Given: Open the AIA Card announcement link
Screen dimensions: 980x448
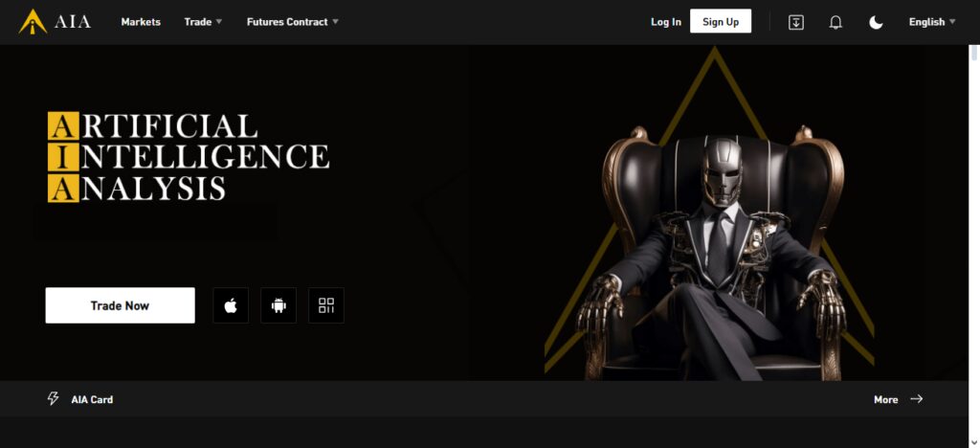Looking at the screenshot, I should pyautogui.click(x=92, y=399).
